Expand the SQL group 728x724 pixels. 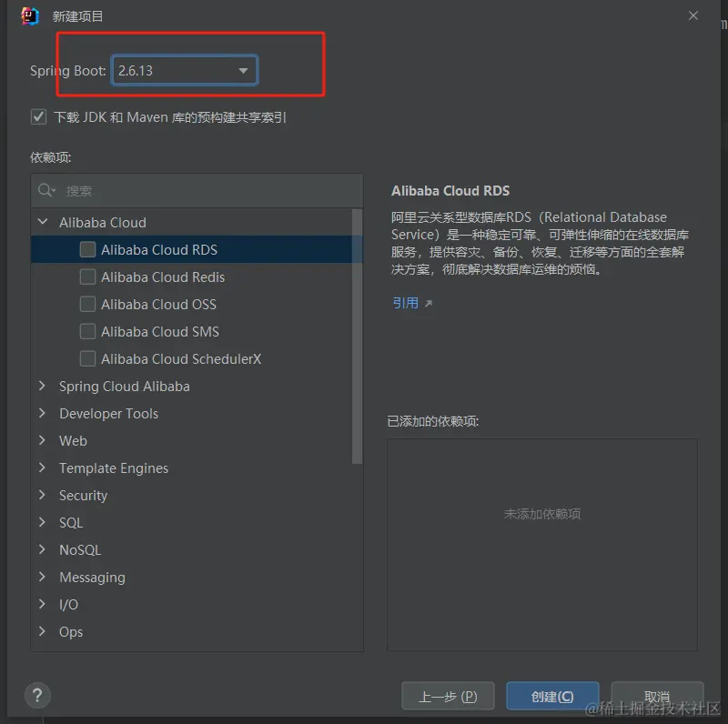42,523
